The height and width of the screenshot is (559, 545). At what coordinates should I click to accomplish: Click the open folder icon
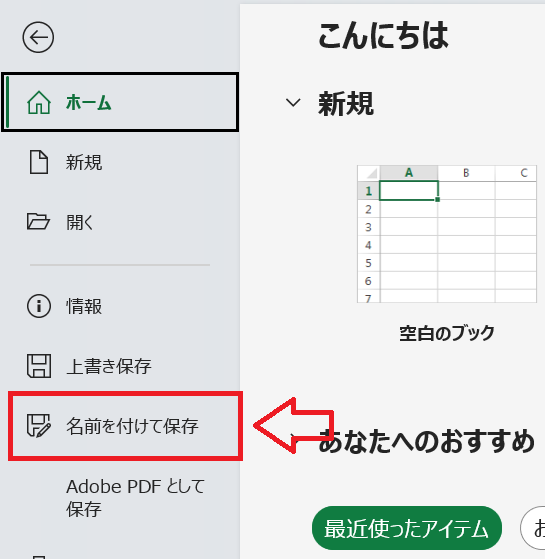pyautogui.click(x=38, y=221)
